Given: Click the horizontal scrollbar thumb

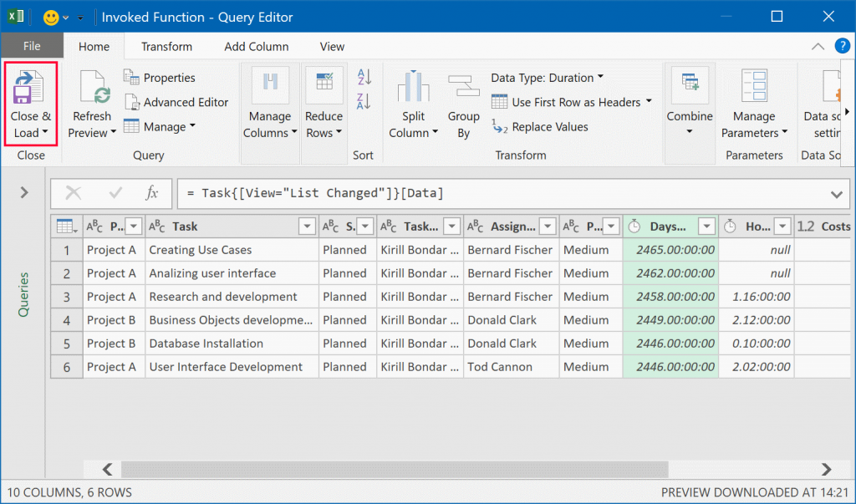Looking at the screenshot, I should tap(395, 469).
